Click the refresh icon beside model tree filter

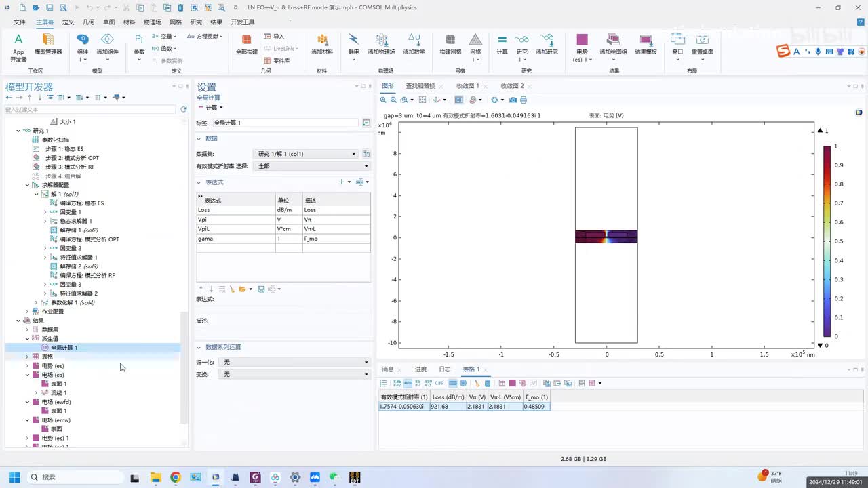(x=183, y=109)
